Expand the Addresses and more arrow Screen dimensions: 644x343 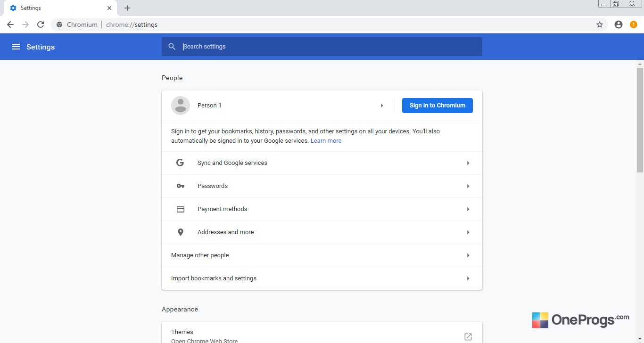468,232
